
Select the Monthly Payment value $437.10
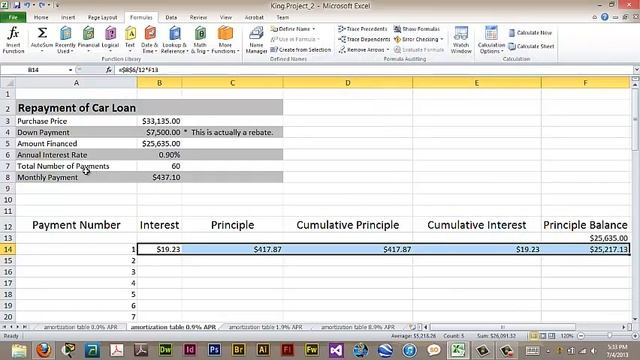click(159, 177)
